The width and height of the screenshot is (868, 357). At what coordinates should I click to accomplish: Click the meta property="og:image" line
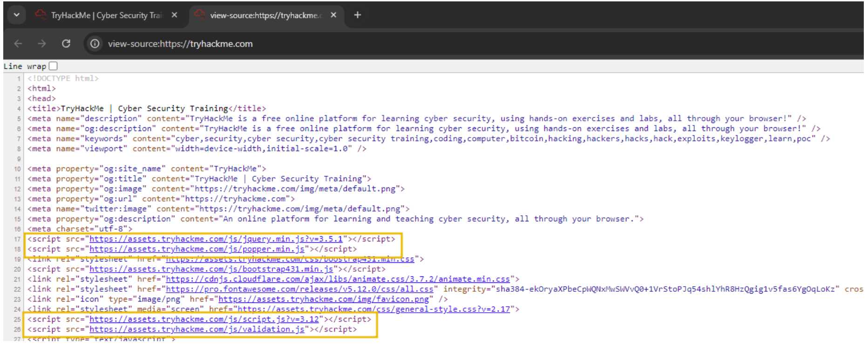pos(216,189)
